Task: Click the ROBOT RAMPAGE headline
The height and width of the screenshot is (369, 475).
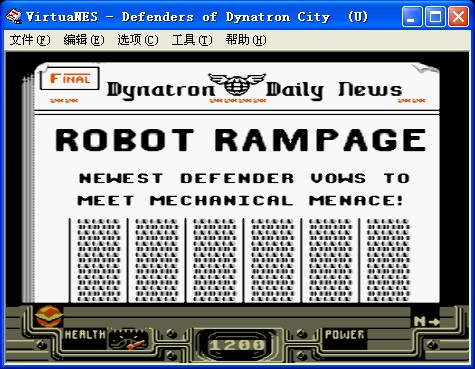Action: click(241, 140)
